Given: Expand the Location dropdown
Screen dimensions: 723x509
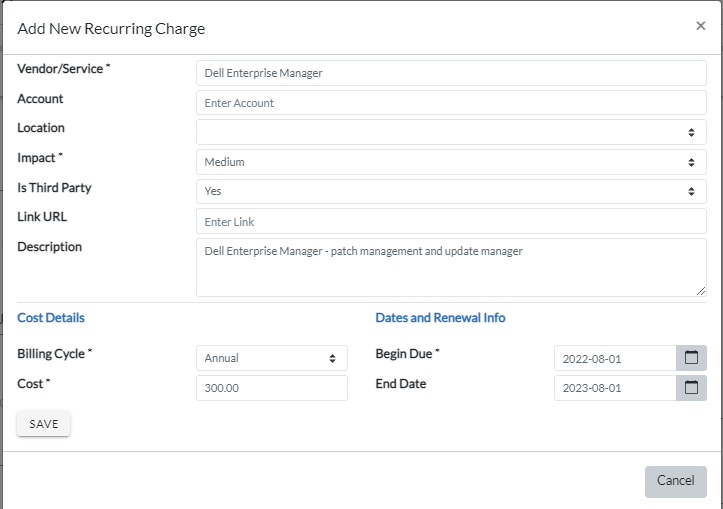Looking at the screenshot, I should pyautogui.click(x=451, y=132).
